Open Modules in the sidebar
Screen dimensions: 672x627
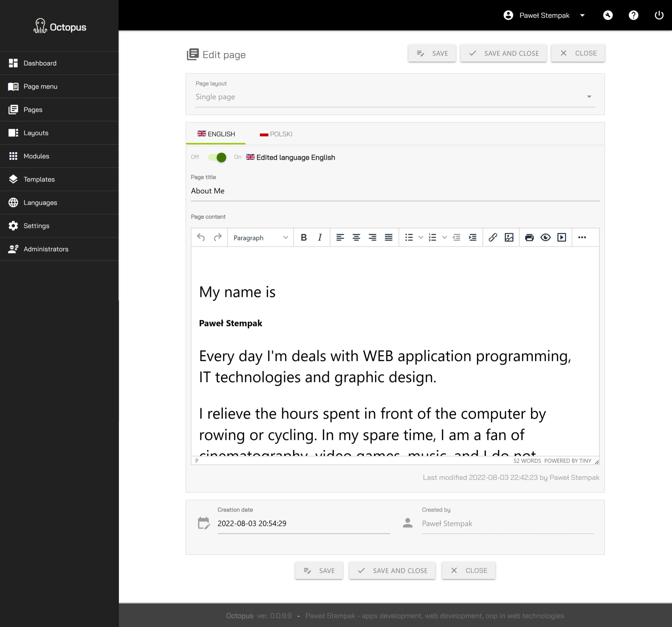pyautogui.click(x=59, y=156)
